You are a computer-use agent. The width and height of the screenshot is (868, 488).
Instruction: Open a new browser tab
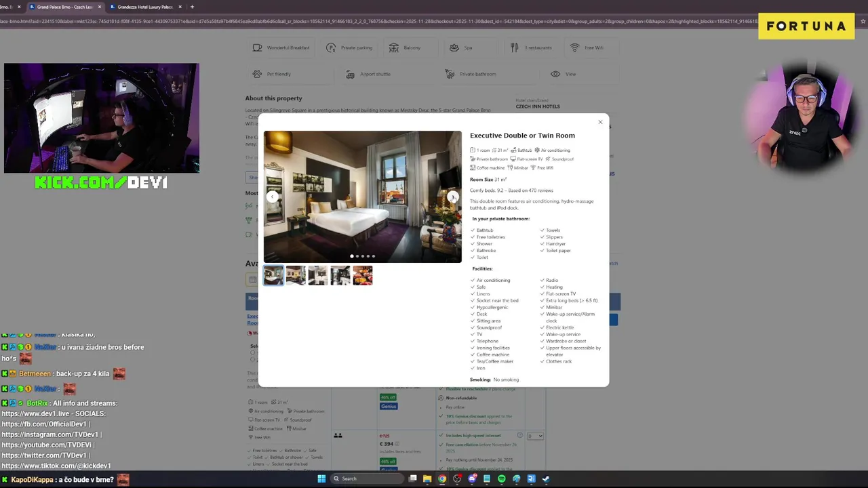tap(192, 7)
